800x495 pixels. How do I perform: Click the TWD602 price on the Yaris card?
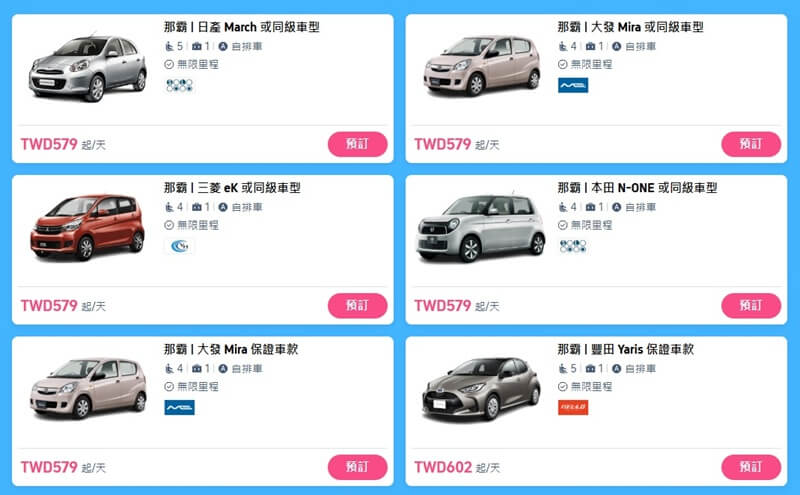443,467
